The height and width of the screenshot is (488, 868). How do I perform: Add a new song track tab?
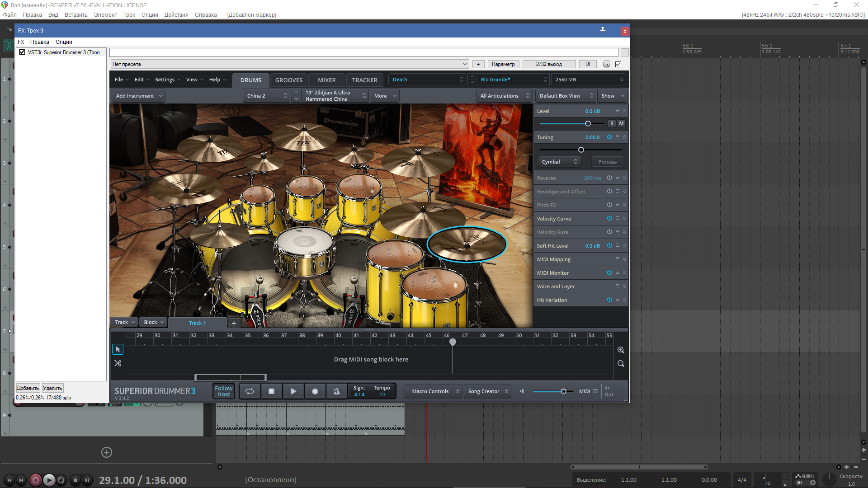coord(234,323)
